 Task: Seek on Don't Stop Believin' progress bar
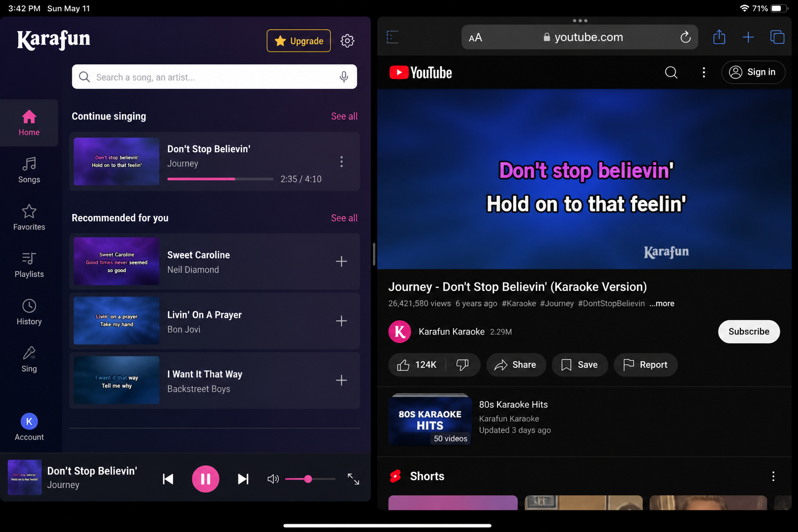click(x=220, y=179)
